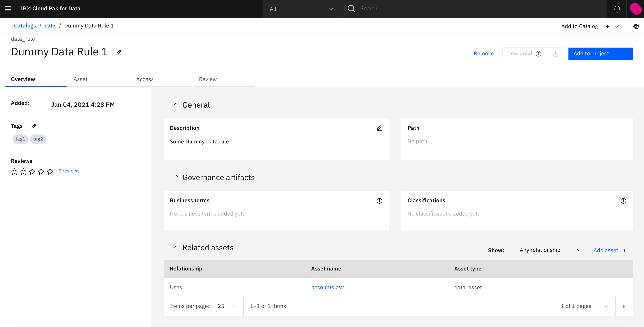The width and height of the screenshot is (644, 327).
Task: Open the Items per page dropdown
Action: tap(227, 306)
